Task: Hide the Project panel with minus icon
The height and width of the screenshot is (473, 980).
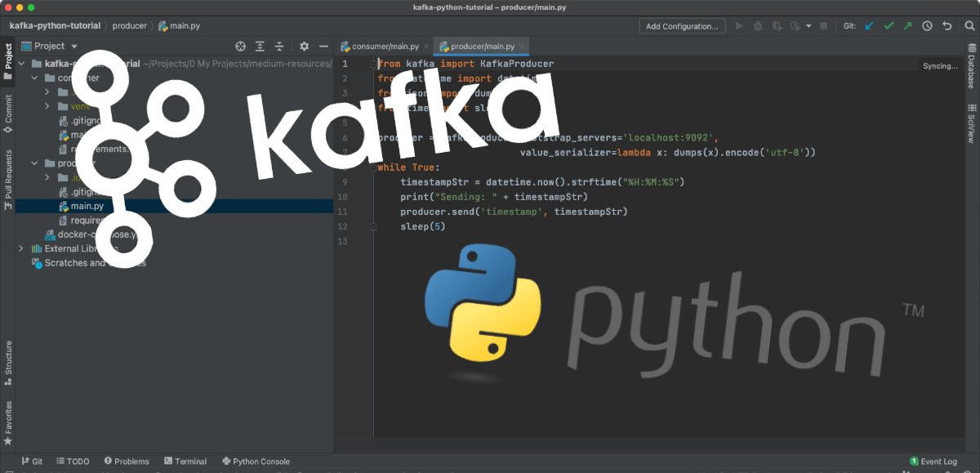Action: pos(323,47)
